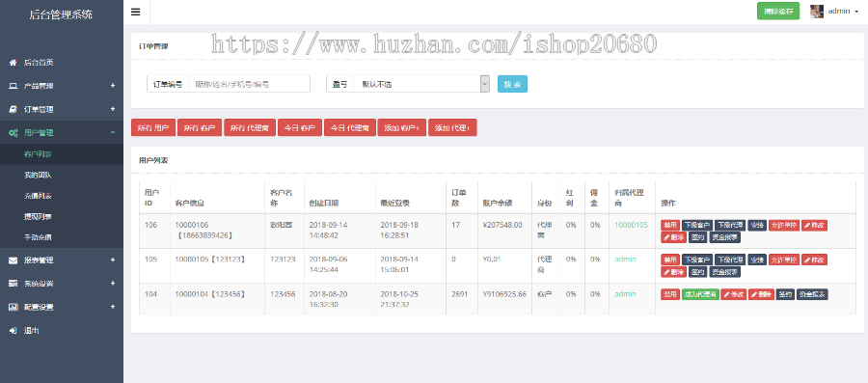Click the green 成为代理商 button
This screenshot has height=383, width=868.
[700, 294]
